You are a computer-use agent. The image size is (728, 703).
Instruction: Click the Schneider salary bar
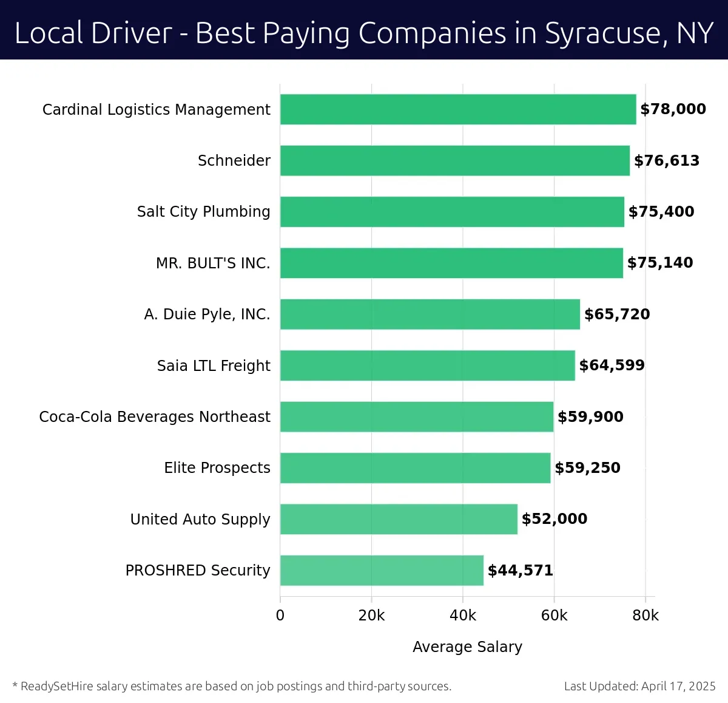455,160
